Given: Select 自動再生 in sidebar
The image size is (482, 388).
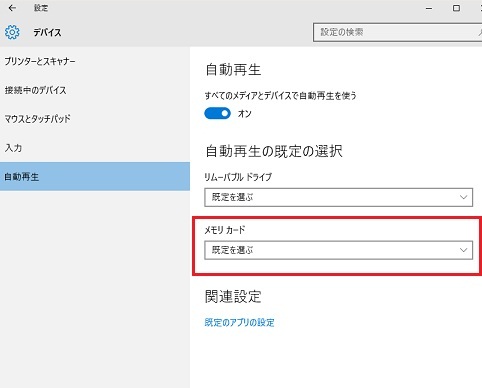Looking at the screenshot, I should coord(95,176).
